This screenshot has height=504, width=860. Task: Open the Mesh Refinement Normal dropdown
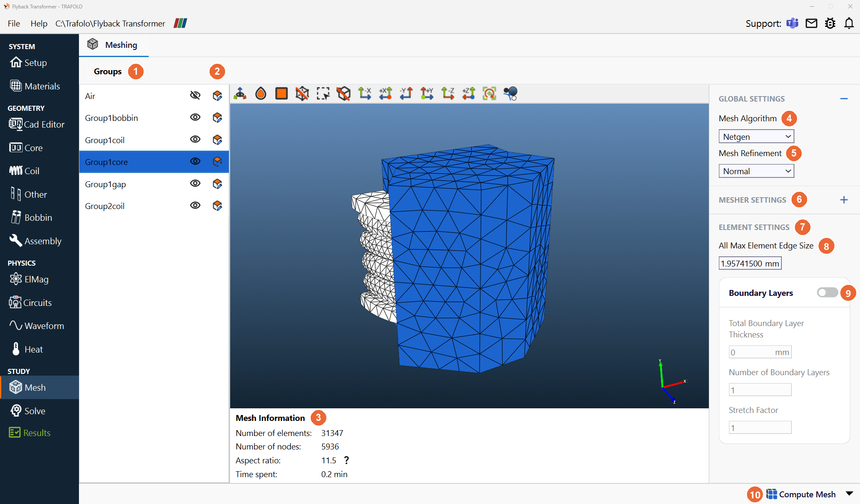(x=756, y=171)
